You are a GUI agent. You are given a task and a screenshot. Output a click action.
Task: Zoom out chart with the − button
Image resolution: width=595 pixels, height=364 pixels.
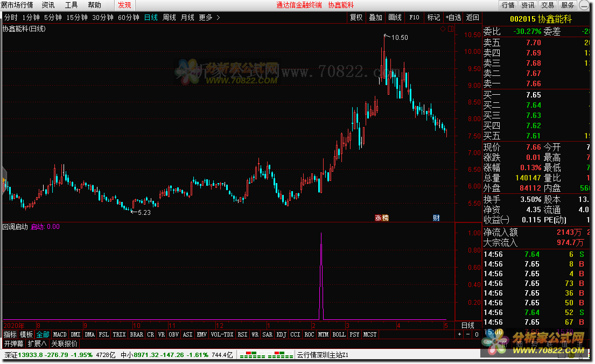pyautogui.click(x=468, y=334)
